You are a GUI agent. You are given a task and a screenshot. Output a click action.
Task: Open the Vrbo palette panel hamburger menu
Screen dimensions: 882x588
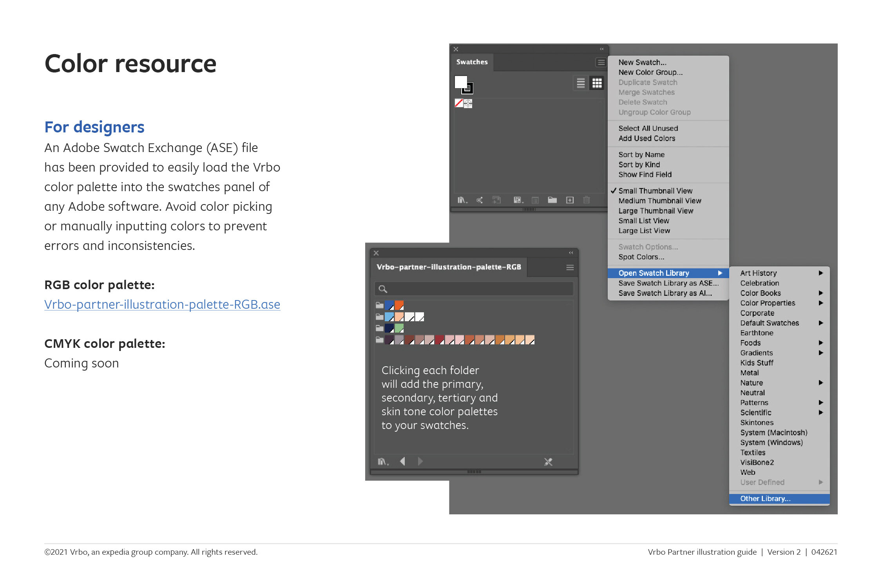570,267
